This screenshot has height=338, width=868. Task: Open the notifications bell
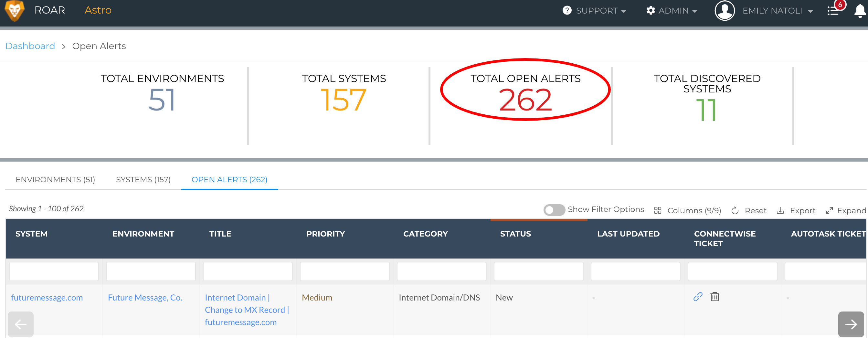860,10
